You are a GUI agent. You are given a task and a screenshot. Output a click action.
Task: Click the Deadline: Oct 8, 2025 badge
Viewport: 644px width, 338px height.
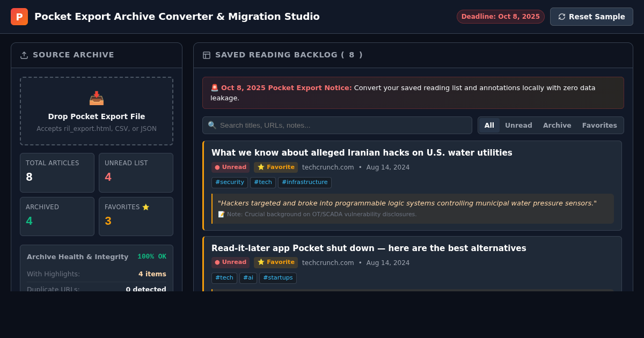(501, 17)
